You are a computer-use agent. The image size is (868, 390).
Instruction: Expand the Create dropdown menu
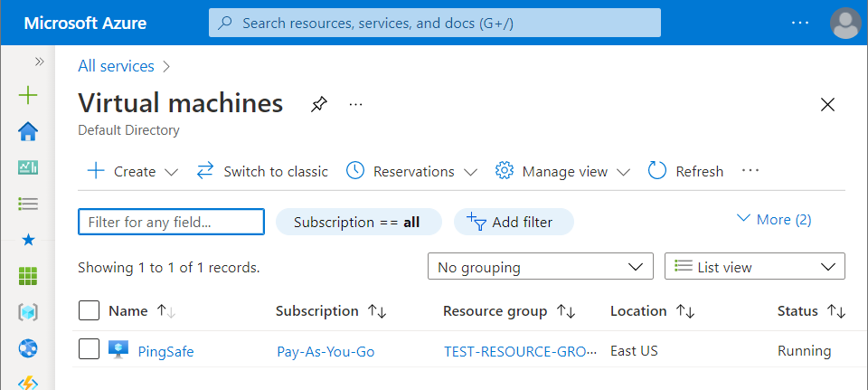click(134, 171)
